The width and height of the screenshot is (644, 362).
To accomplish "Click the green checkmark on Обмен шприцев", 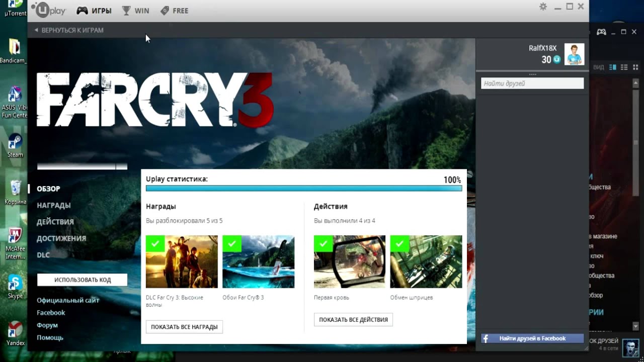I will click(x=399, y=243).
